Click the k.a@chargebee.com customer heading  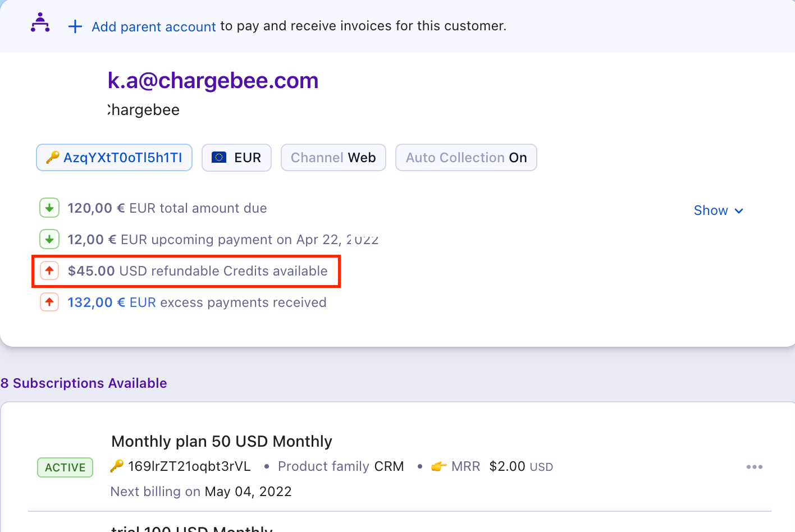click(x=213, y=81)
